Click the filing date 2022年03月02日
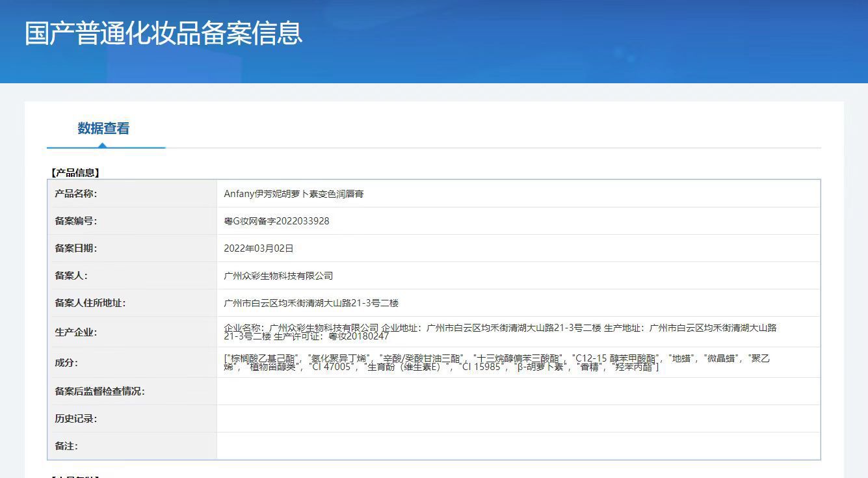This screenshot has height=478, width=868. 259,248
